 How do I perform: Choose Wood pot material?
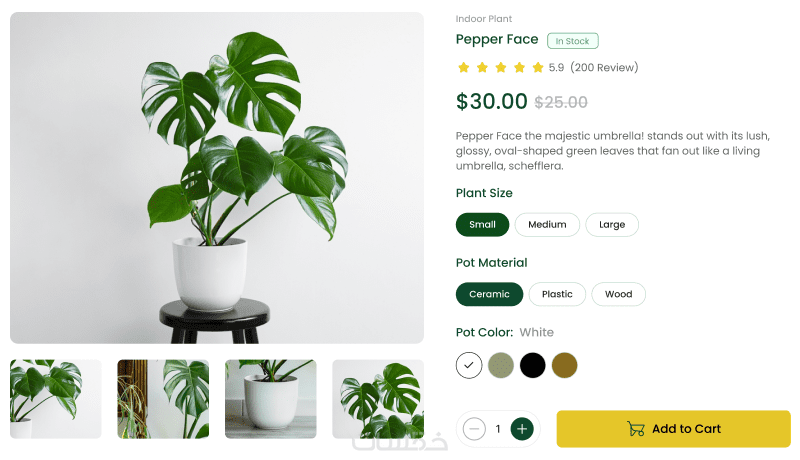(618, 294)
